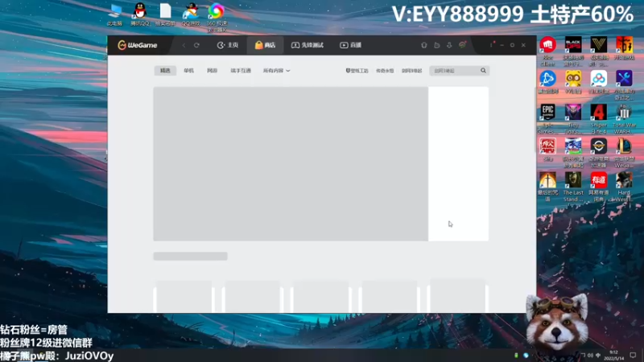The height and width of the screenshot is (362, 644).
Task: Open the green chat bubble with red dot
Action: (462, 45)
